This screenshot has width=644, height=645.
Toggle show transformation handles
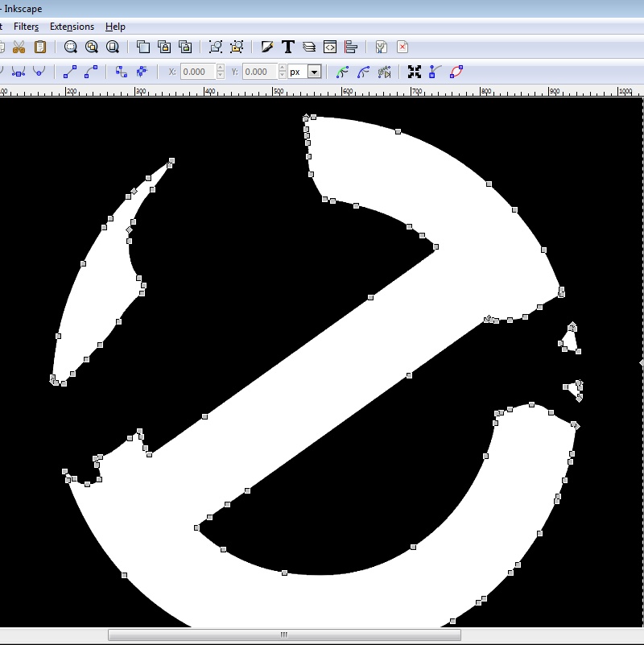414,72
